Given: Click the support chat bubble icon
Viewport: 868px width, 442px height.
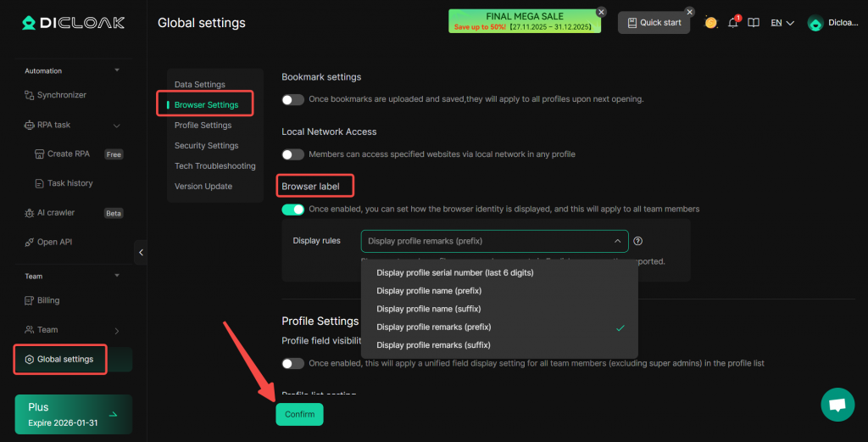Looking at the screenshot, I should [837, 405].
